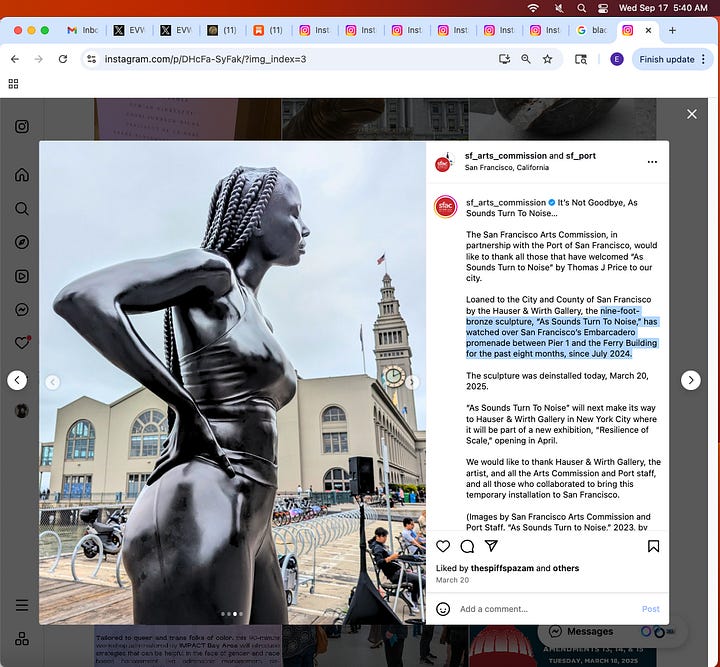The image size is (720, 667).
Task: Click the Add a comment field
Action: click(x=546, y=609)
